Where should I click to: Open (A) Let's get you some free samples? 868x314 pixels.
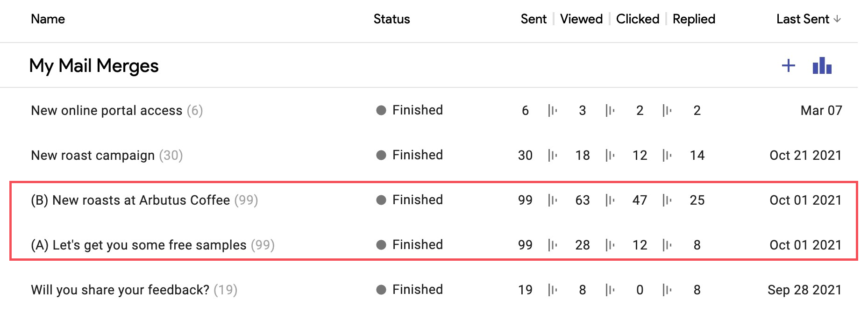tap(138, 244)
